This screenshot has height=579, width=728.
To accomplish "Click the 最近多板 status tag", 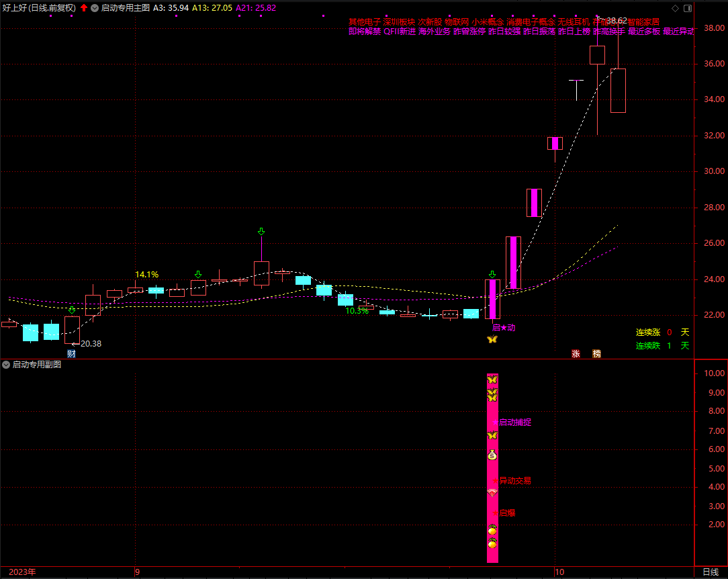I will coord(644,32).
